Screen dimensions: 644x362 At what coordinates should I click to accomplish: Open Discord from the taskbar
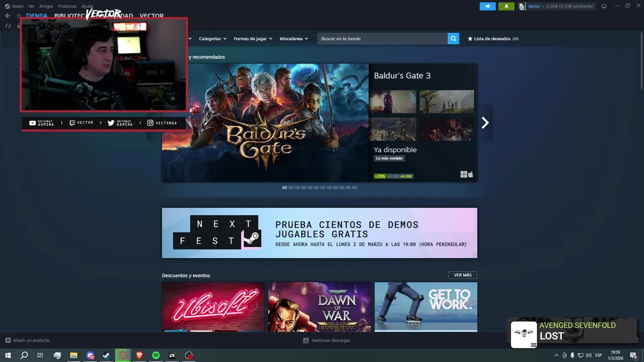click(x=90, y=355)
